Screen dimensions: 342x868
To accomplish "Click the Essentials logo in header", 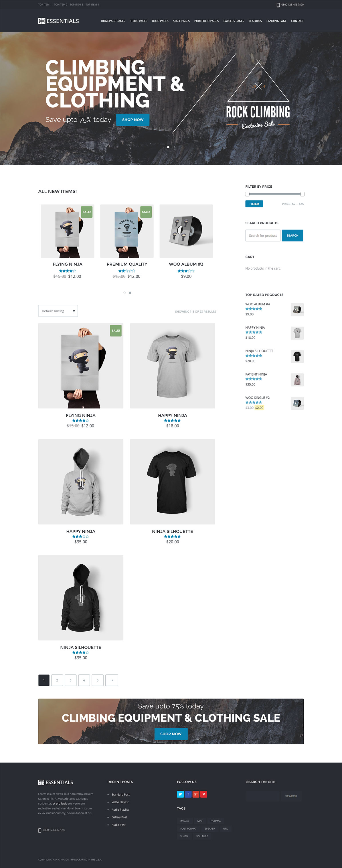I will coord(59,21).
